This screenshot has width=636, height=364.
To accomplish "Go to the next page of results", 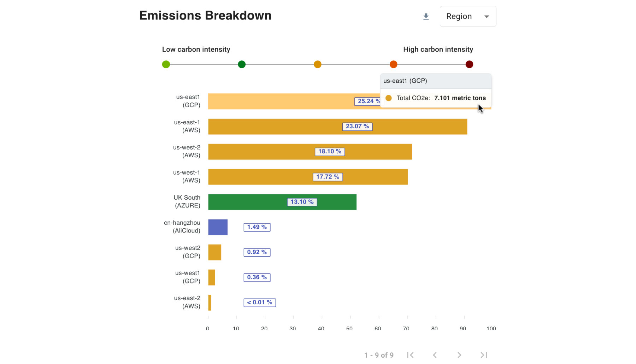I will (x=459, y=355).
